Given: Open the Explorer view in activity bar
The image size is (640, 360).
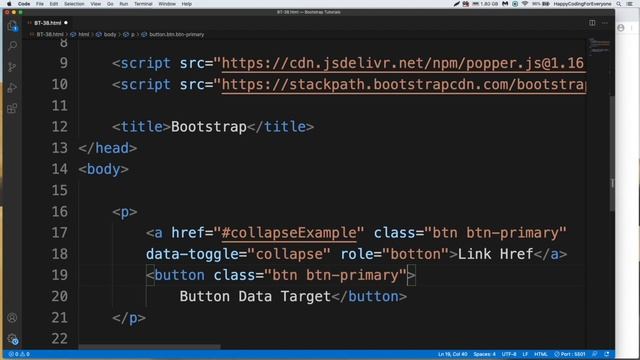Looking at the screenshot, I should tap(12, 26).
